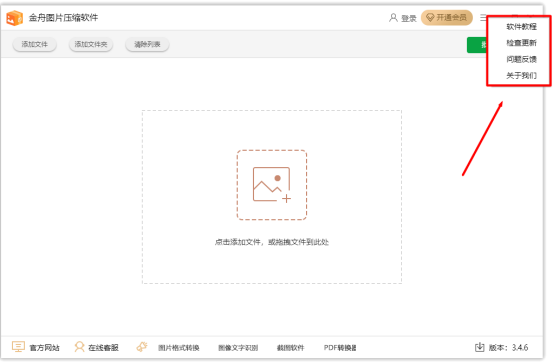Click the download icon beside 版本

(479, 347)
